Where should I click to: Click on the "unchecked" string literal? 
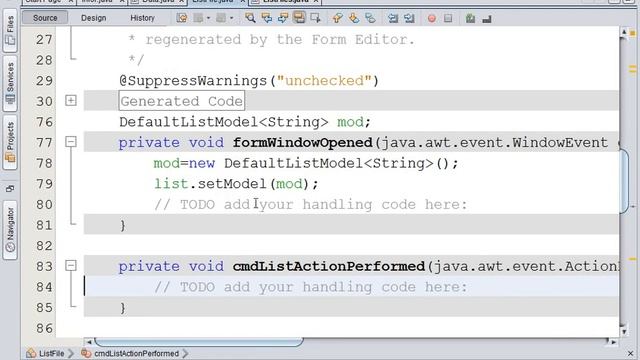(x=324, y=80)
